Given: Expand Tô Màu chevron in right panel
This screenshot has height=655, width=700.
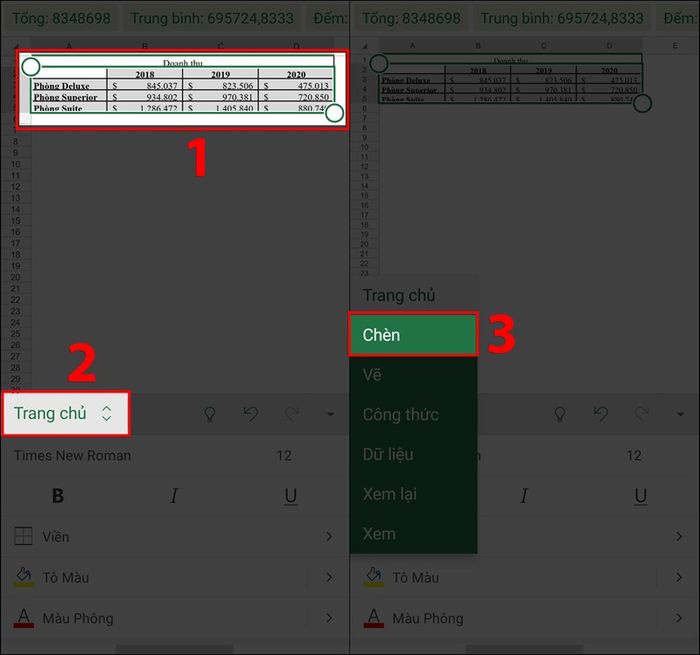Looking at the screenshot, I should (x=679, y=577).
